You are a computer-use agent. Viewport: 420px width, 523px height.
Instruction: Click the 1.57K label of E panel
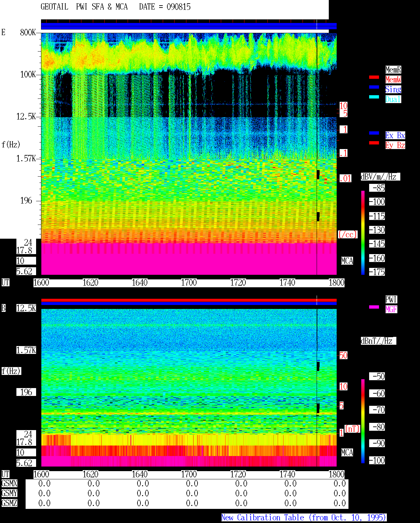click(x=26, y=158)
